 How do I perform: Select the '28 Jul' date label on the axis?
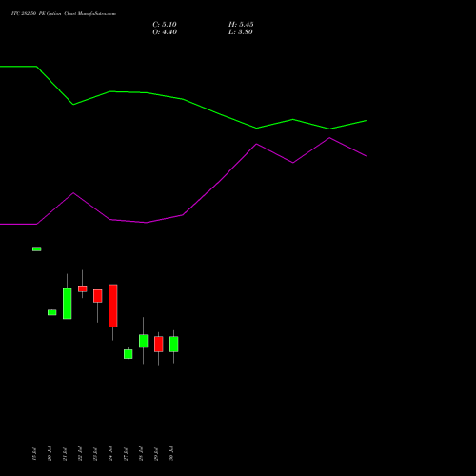point(141,453)
